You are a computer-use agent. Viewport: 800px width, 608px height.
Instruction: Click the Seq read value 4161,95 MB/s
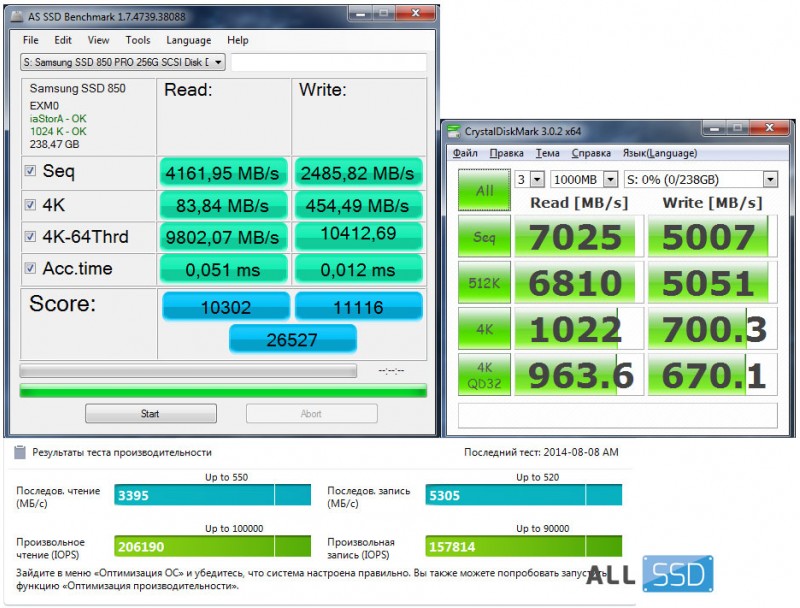click(222, 173)
